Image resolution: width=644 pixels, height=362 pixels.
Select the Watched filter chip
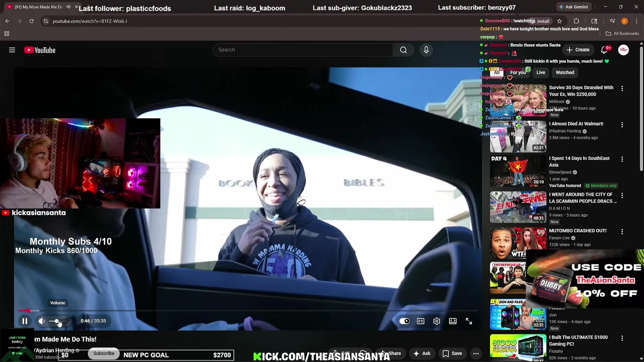coord(565,72)
